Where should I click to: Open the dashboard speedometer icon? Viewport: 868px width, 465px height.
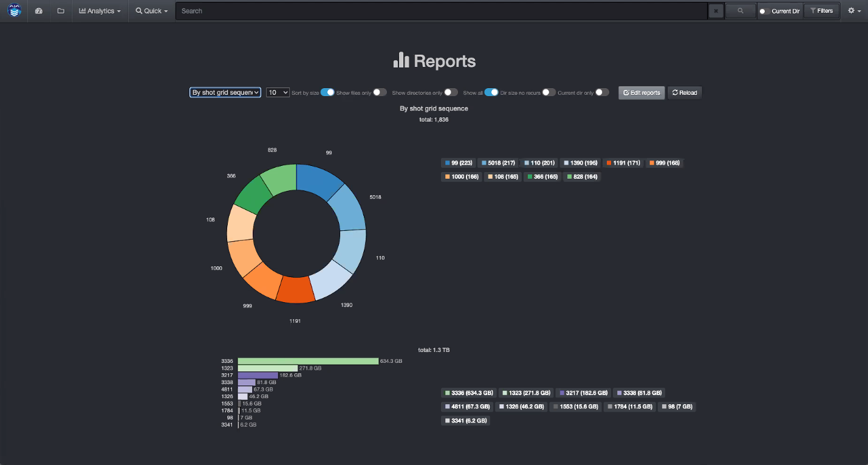pyautogui.click(x=38, y=10)
